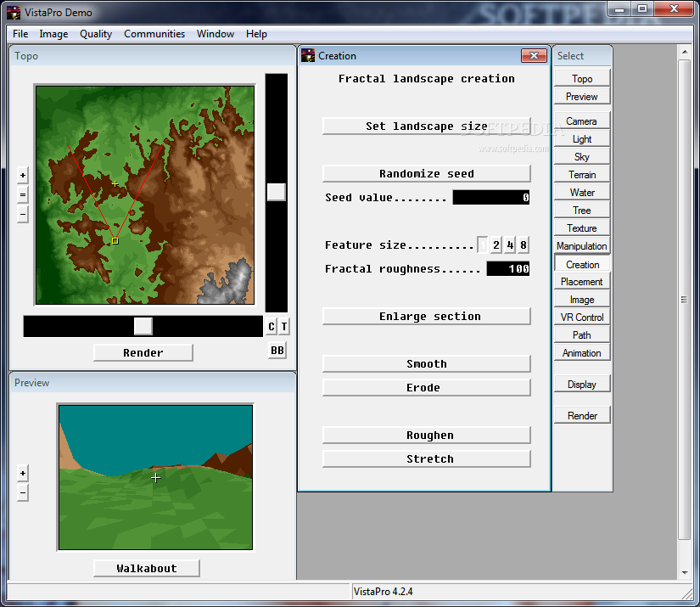Click the Smooth button
The height and width of the screenshot is (607, 700).
(427, 364)
